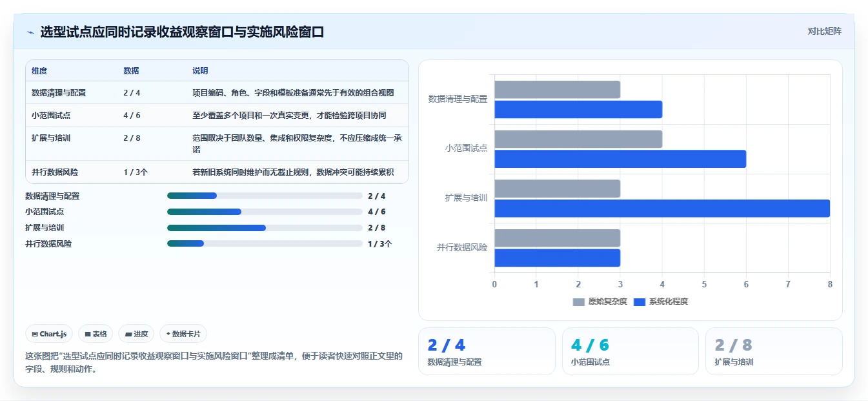The height and width of the screenshot is (401, 868).
Task: Click the caption paragraph starting 这张图把
Action: click(x=214, y=363)
